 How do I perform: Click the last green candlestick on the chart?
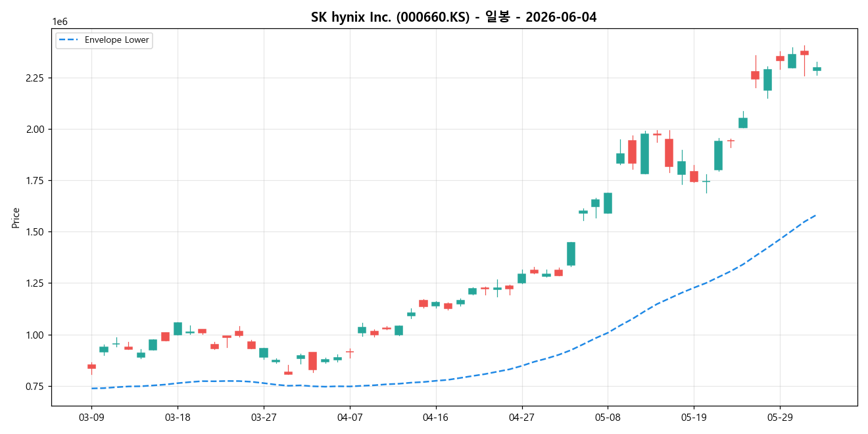click(x=817, y=68)
